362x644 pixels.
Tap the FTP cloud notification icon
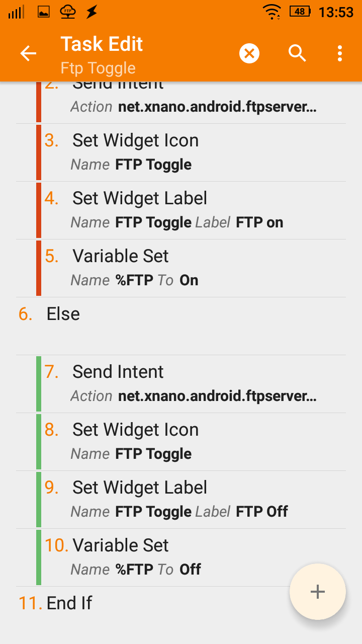[67, 12]
